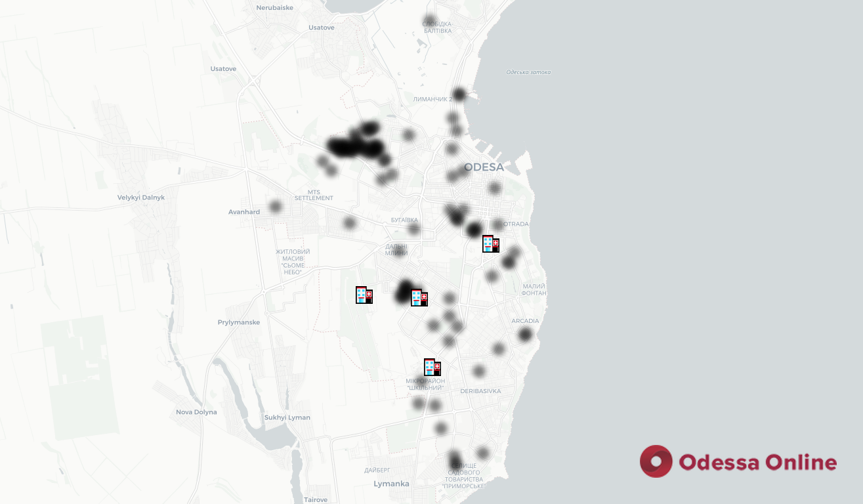Click the Tairove label

click(x=316, y=499)
